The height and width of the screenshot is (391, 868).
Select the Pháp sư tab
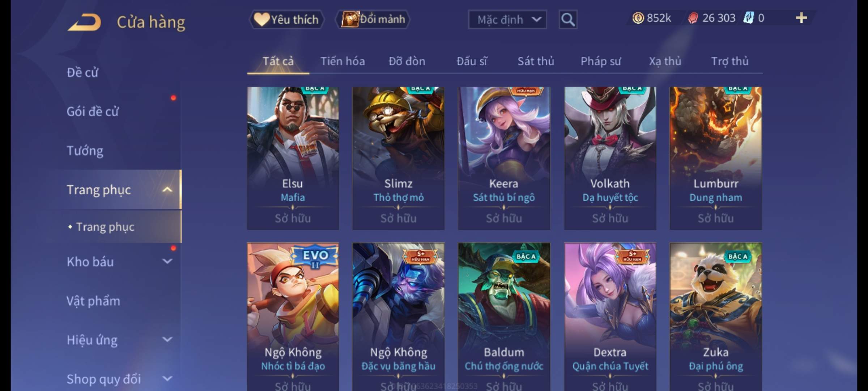tap(600, 61)
